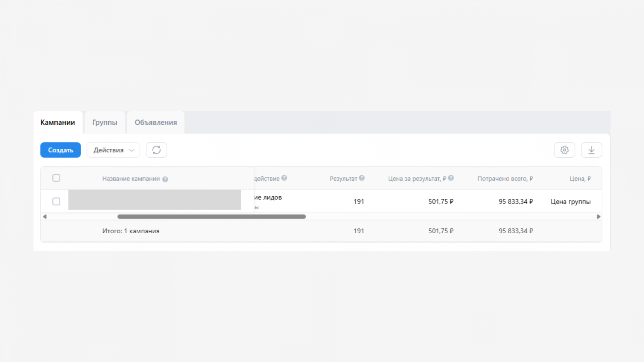644x362 pixels.
Task: Click the scrollbar's right arrow
Action: pos(599,217)
